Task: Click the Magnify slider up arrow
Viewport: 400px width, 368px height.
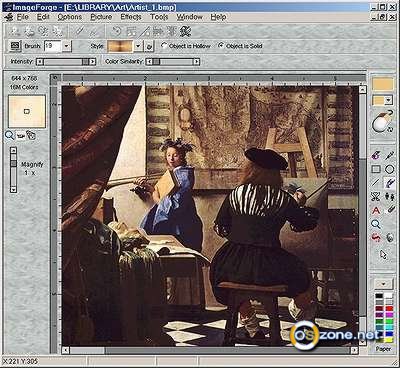Action: click(13, 151)
